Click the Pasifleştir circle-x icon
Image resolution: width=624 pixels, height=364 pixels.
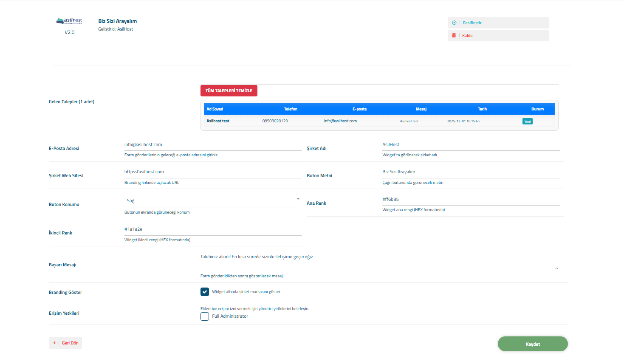tap(454, 23)
